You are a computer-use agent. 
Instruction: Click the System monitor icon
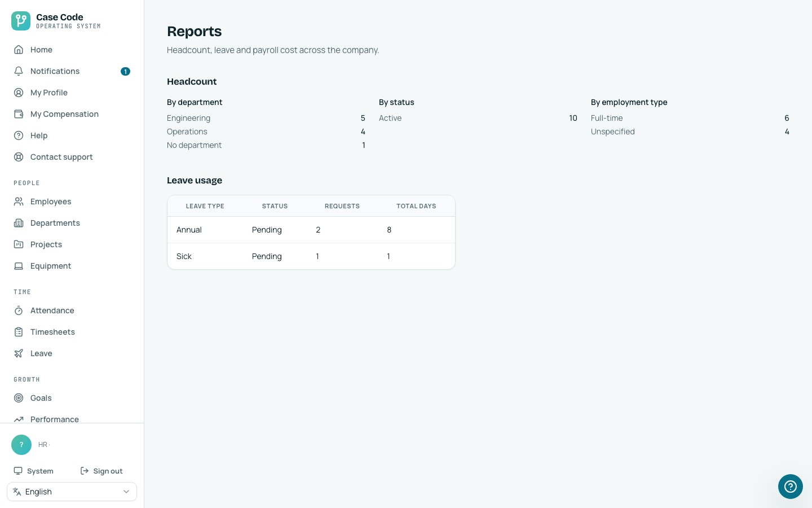point(18,471)
